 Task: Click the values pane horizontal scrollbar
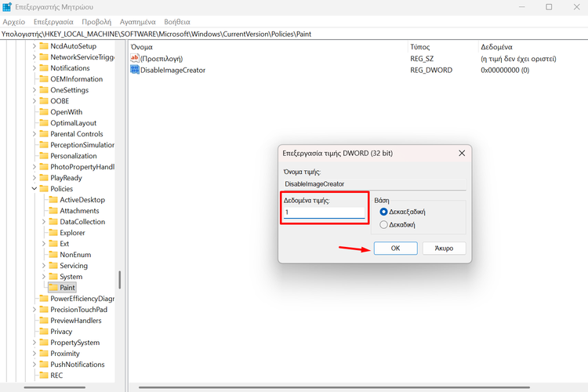click(x=334, y=387)
